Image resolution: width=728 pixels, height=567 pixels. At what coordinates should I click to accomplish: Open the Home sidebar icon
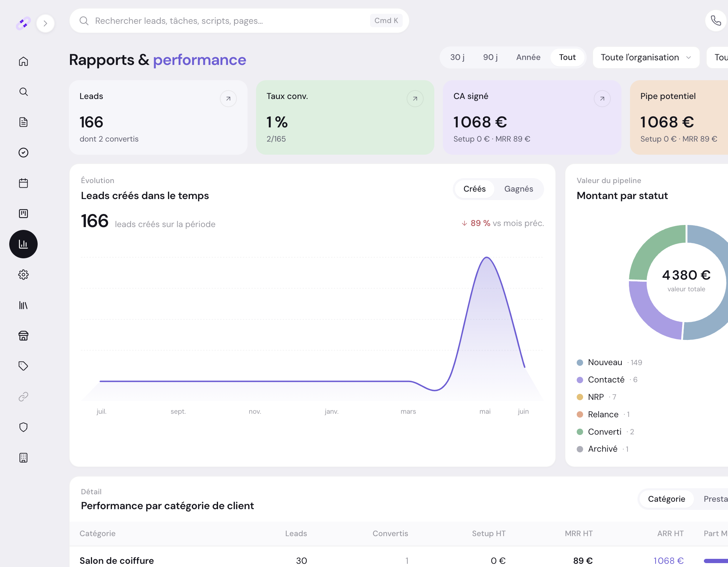click(23, 61)
